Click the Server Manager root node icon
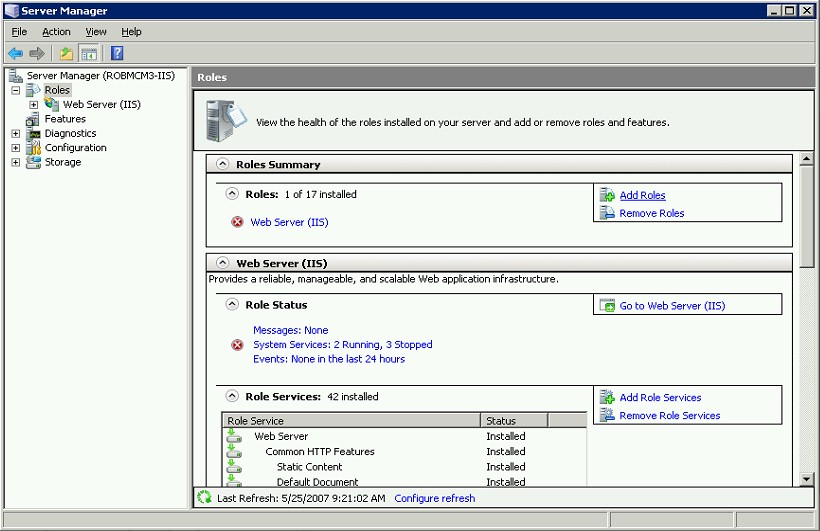Screen dimensions: 820x531 point(16,76)
